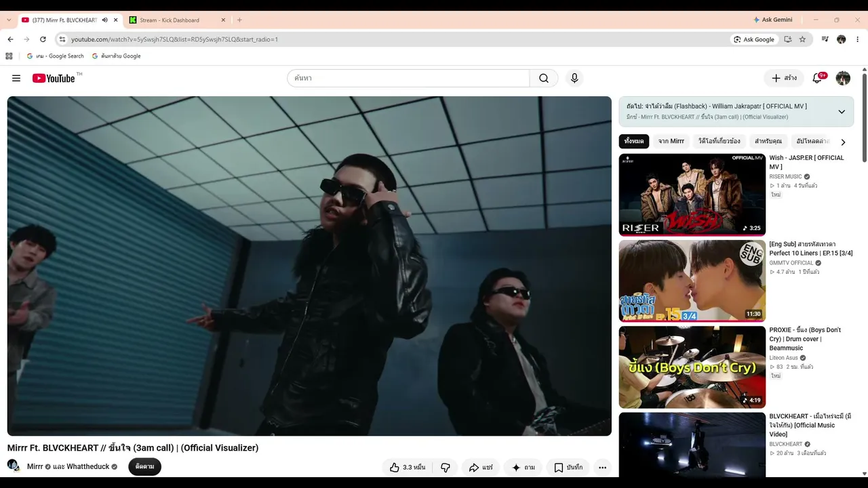Image resolution: width=868 pixels, height=488 pixels.
Task: Install app icon in address bar
Action: [x=787, y=39]
